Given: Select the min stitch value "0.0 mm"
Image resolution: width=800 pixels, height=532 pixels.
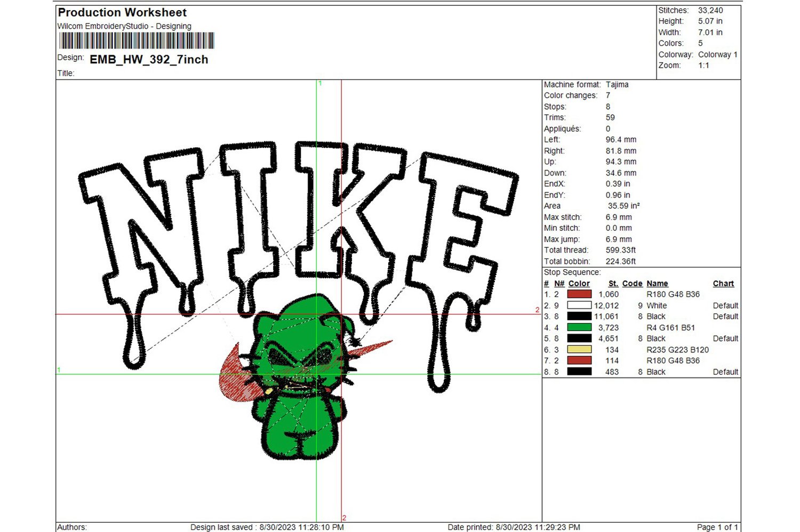Looking at the screenshot, I should pos(619,228).
